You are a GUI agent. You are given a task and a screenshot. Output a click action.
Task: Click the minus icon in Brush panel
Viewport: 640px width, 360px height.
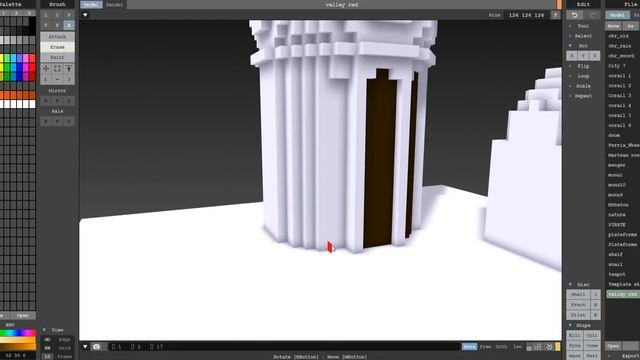(57, 79)
